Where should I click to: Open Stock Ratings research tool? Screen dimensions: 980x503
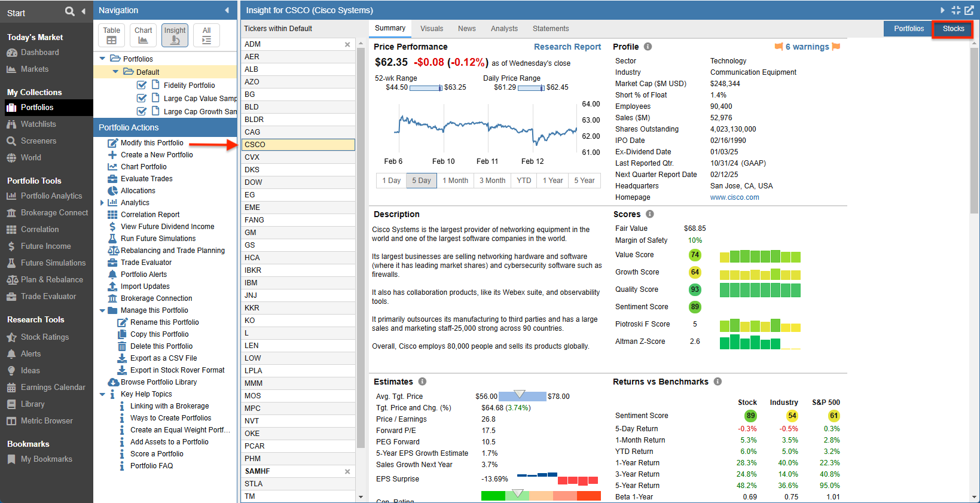45,337
